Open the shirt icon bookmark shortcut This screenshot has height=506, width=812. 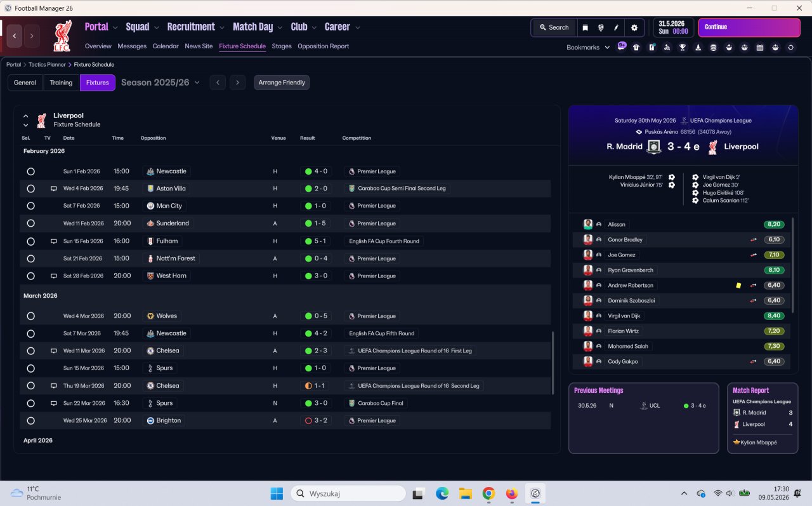point(636,47)
